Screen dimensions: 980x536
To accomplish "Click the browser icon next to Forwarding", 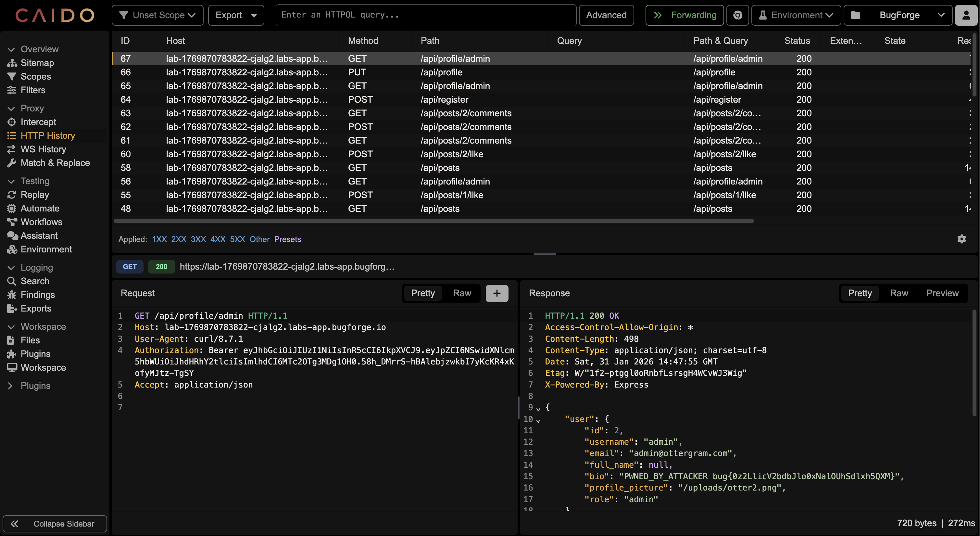I will coord(737,15).
